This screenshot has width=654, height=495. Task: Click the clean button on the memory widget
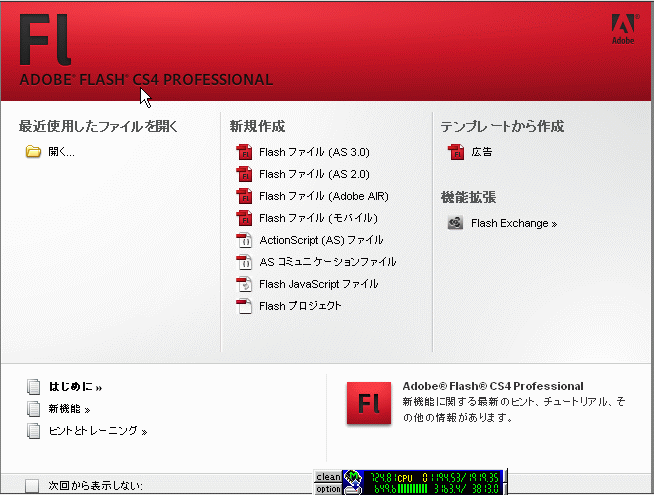pos(328,476)
